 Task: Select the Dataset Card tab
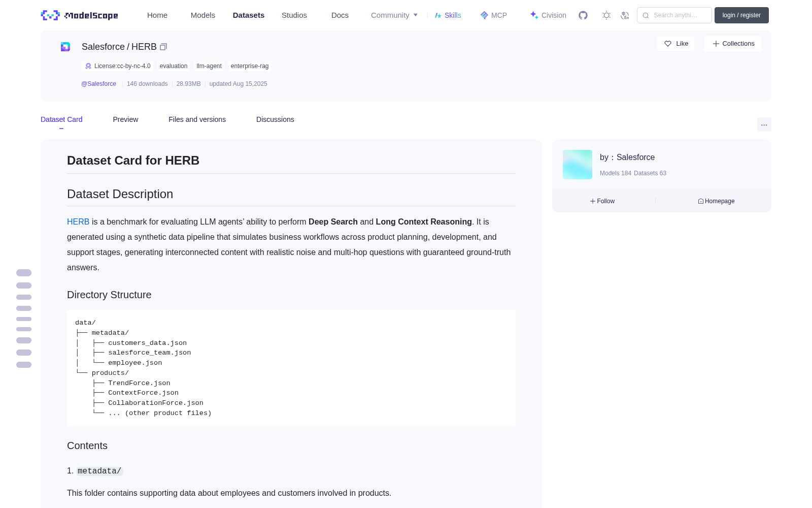tap(61, 119)
